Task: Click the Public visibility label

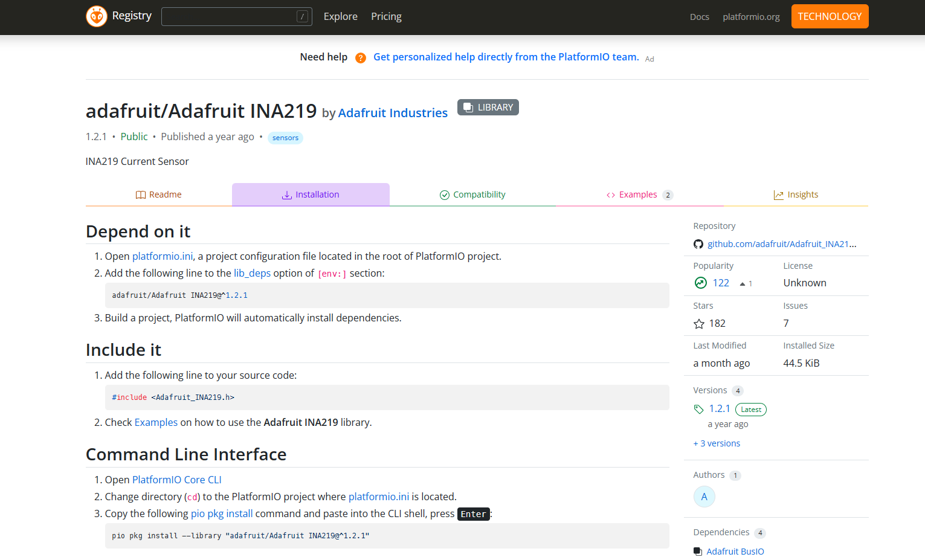Action: click(134, 137)
